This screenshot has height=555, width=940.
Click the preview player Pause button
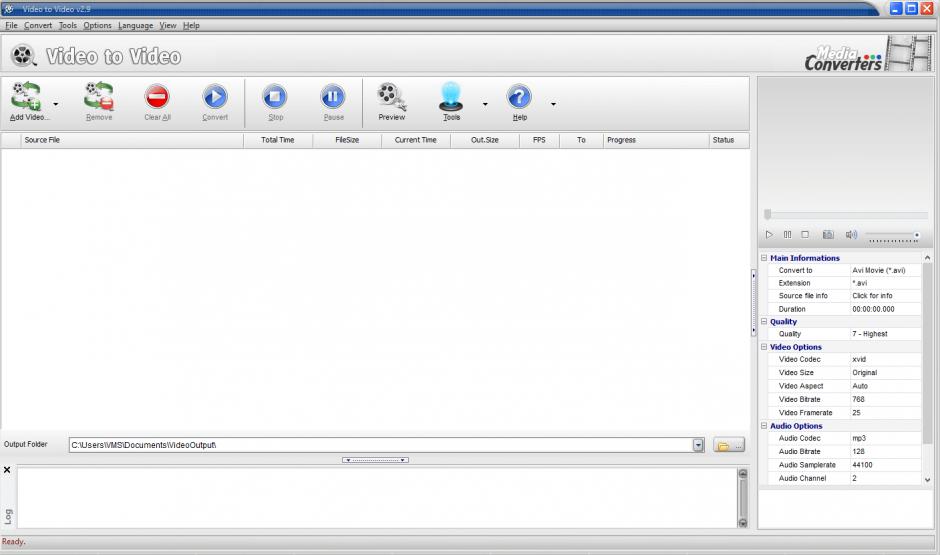[787, 234]
